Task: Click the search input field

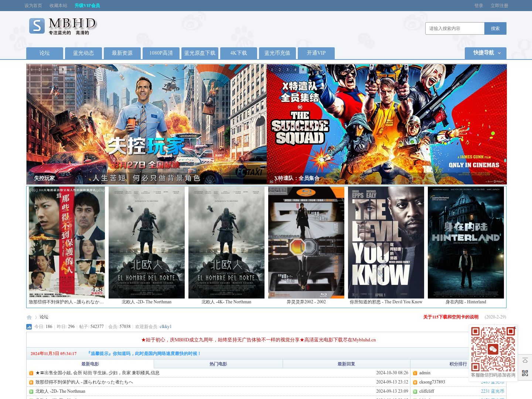Action: 455,28
